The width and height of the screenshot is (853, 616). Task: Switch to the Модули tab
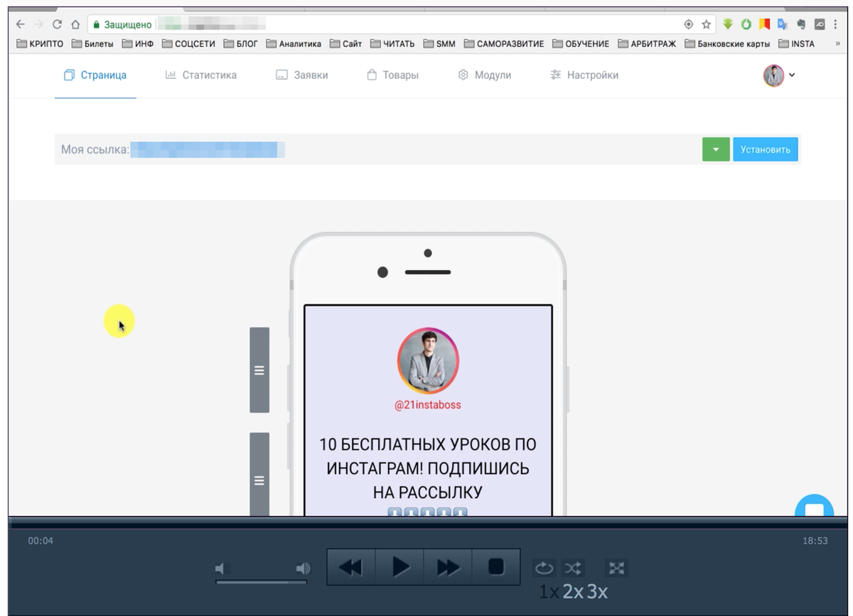(485, 75)
